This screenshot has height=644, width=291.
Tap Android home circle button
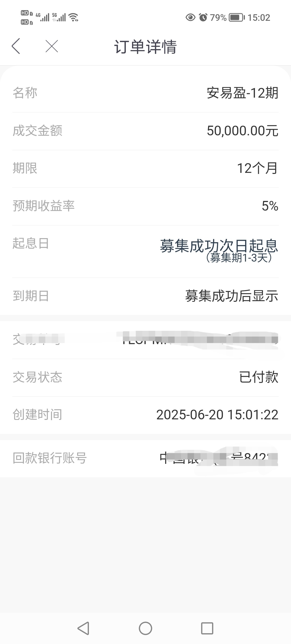pyautogui.click(x=145, y=628)
